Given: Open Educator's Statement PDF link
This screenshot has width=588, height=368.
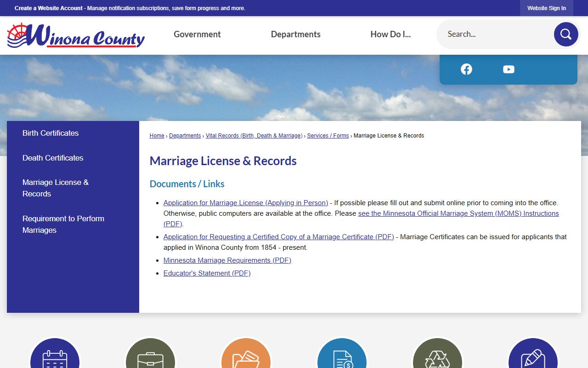Looking at the screenshot, I should [x=207, y=273].
